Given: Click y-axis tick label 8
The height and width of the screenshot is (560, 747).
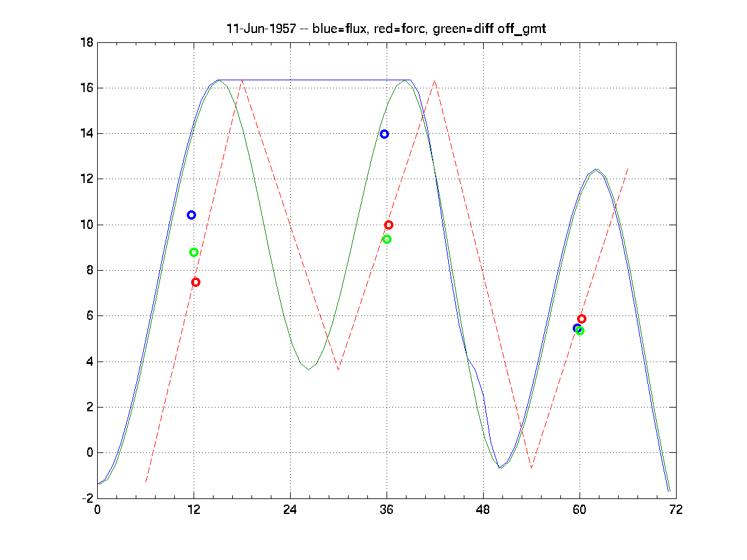Looking at the screenshot, I should click(x=90, y=270).
